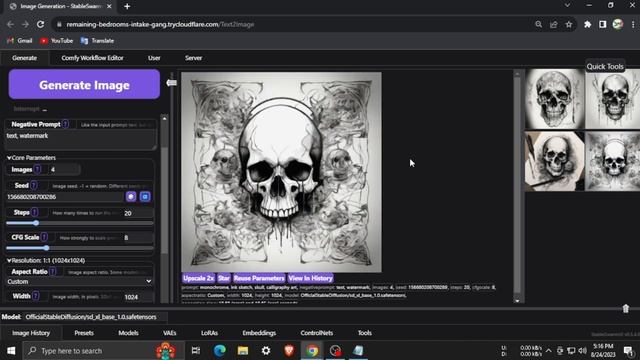Screen dimensions: 640x360
Task: Click the Width value field
Action: click(138, 297)
